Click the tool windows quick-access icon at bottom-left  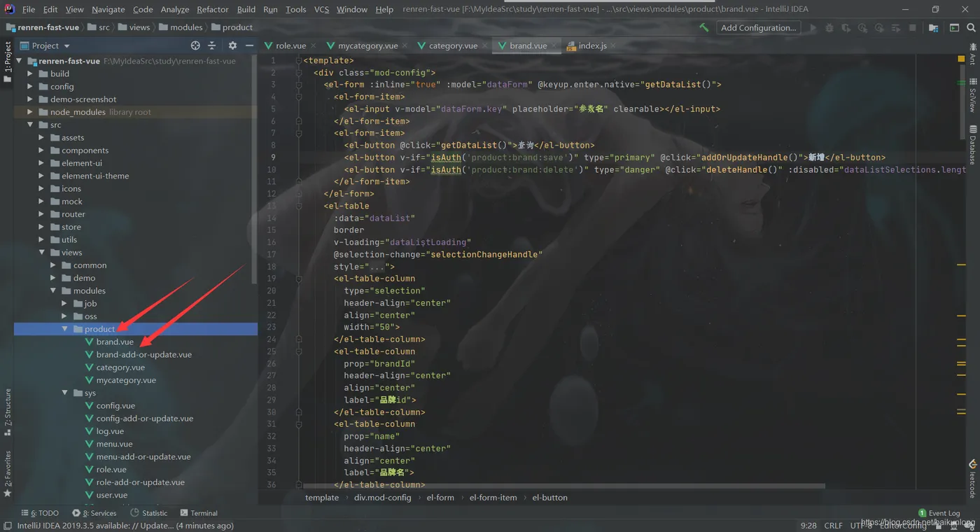point(7,526)
